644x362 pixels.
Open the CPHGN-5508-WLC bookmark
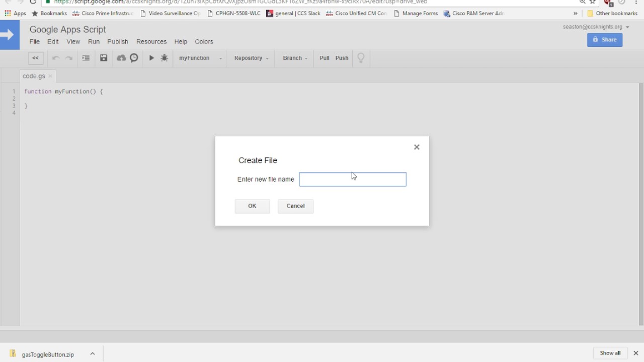click(x=233, y=14)
